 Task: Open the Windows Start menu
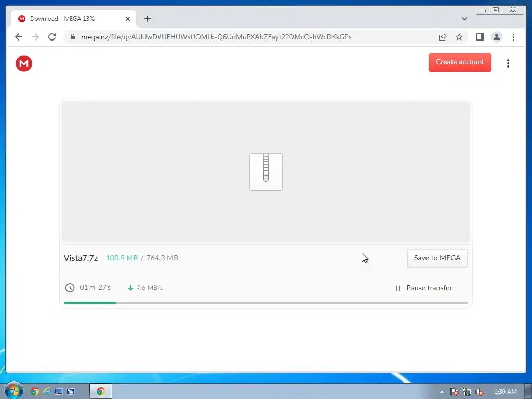click(14, 391)
